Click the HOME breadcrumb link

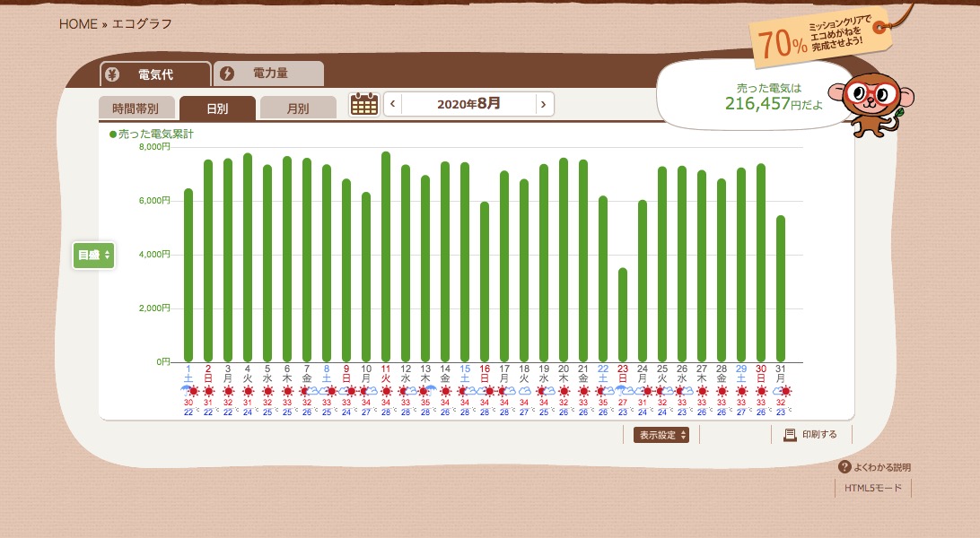(x=78, y=24)
